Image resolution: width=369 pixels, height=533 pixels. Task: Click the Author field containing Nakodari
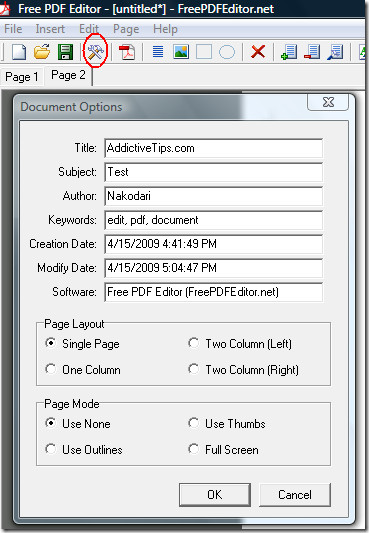tap(213, 196)
